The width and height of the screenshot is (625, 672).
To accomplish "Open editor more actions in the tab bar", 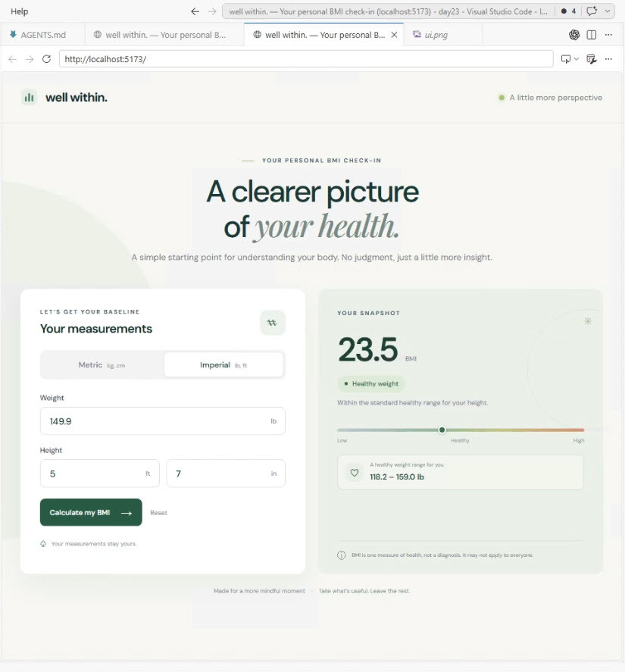I will pyautogui.click(x=608, y=35).
